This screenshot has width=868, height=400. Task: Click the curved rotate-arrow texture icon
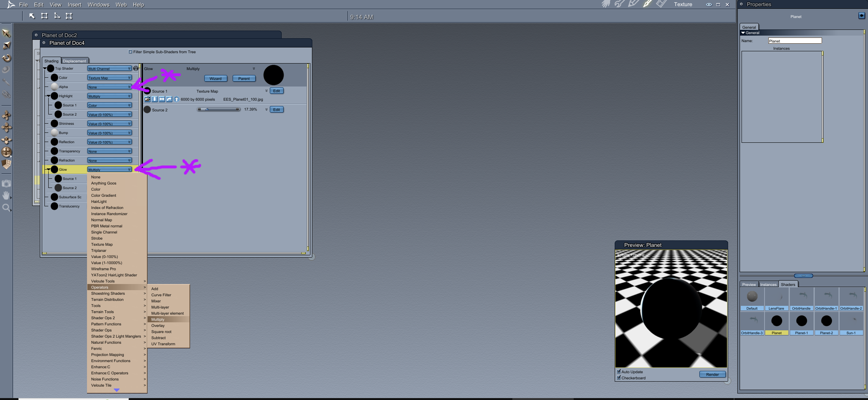[x=169, y=99]
